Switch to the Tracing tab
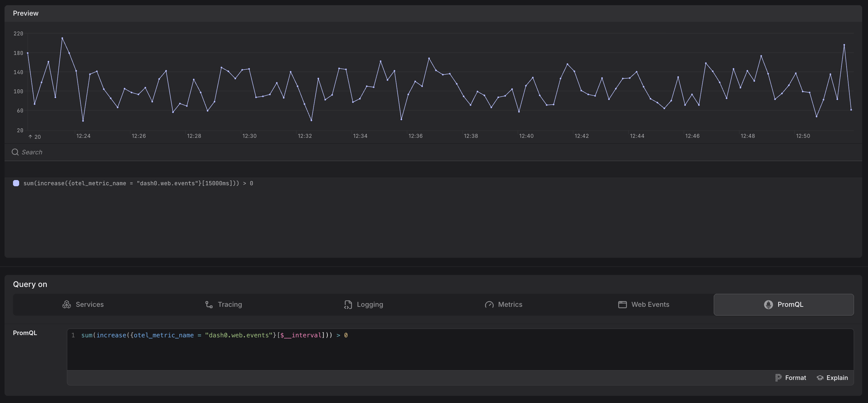 coord(229,305)
